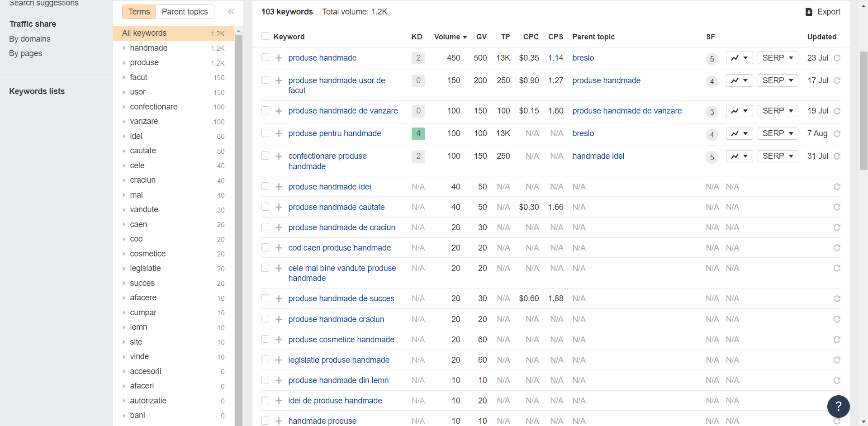Toggle the select-all keywords checkbox
This screenshot has width=868, height=426.
[x=265, y=36]
